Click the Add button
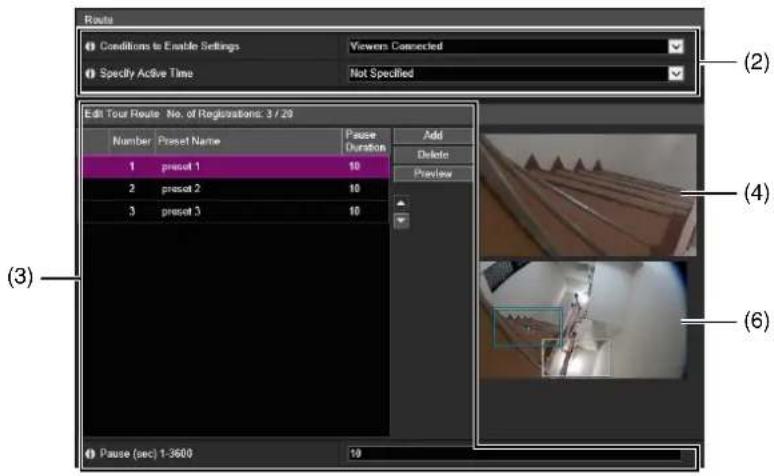The image size is (774, 476). (x=433, y=135)
